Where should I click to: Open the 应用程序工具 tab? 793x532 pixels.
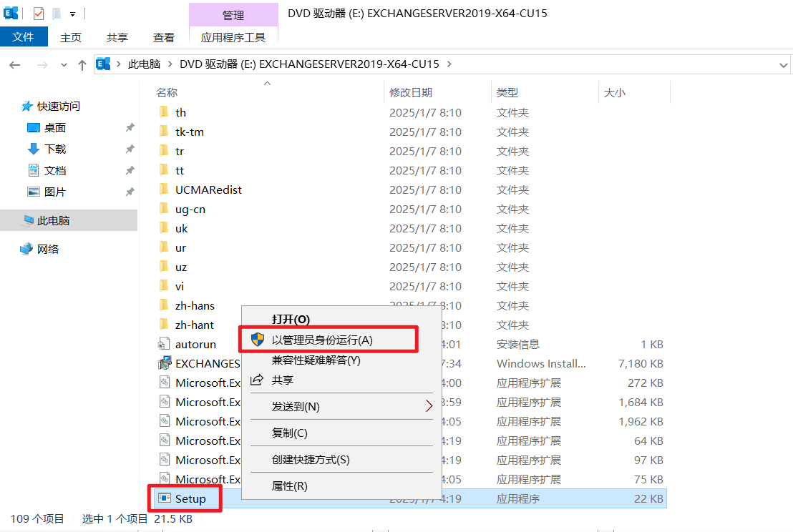(x=233, y=37)
